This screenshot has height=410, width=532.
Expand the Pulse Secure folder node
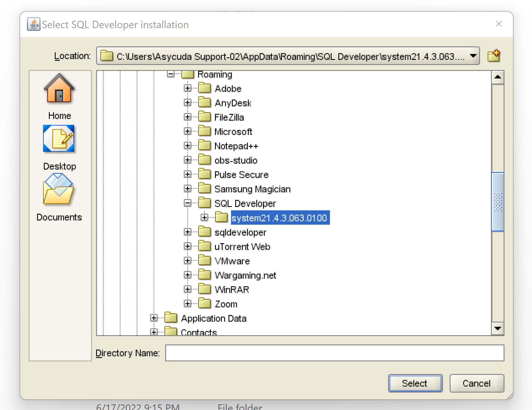(x=187, y=174)
